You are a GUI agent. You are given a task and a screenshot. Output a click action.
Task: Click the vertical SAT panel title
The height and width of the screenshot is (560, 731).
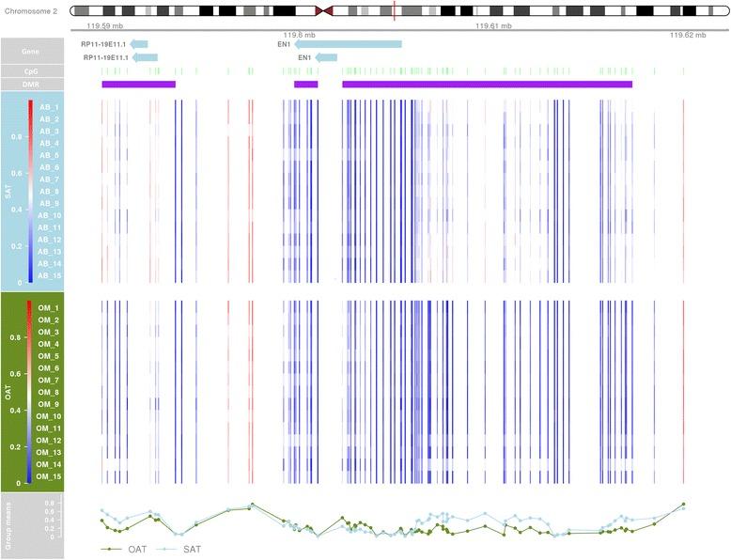[8, 191]
